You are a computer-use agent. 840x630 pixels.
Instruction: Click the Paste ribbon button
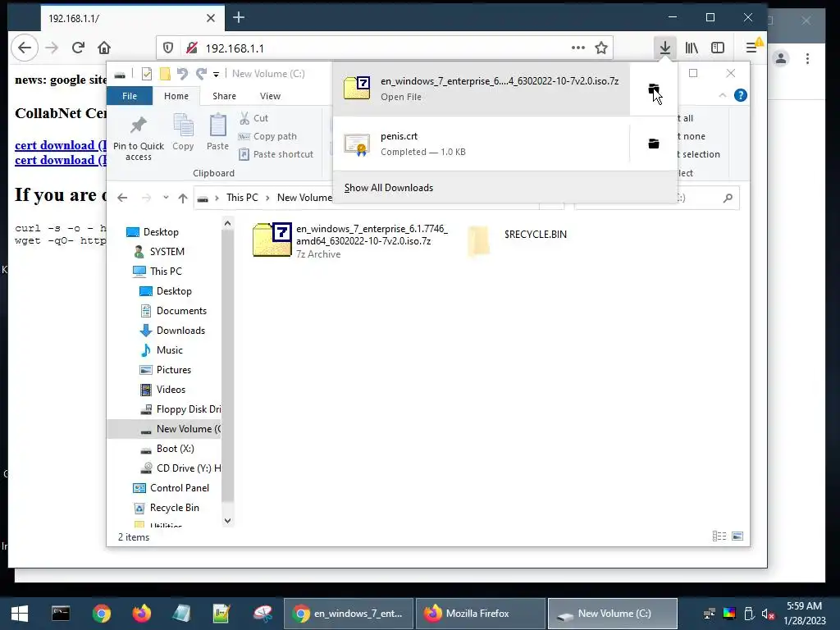pyautogui.click(x=217, y=132)
